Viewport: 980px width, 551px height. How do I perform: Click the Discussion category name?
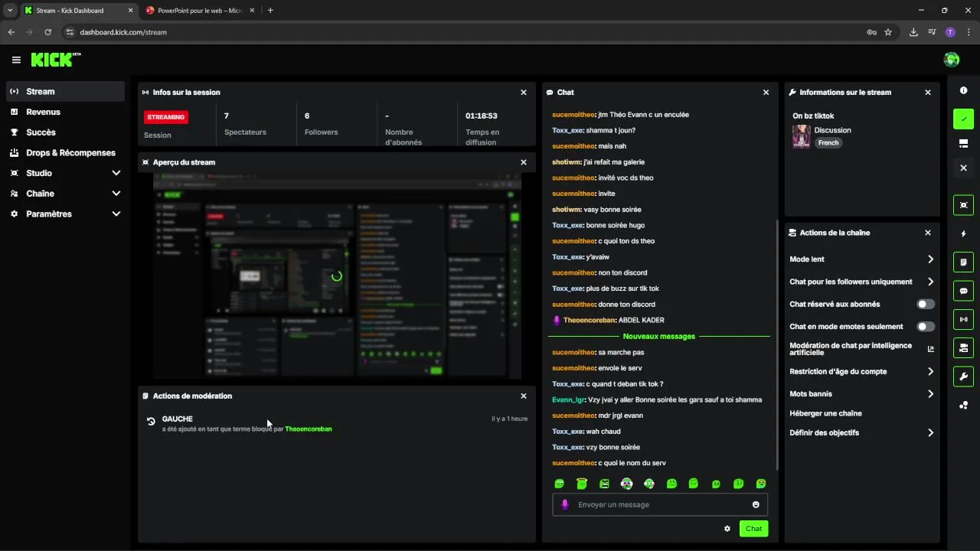click(832, 130)
